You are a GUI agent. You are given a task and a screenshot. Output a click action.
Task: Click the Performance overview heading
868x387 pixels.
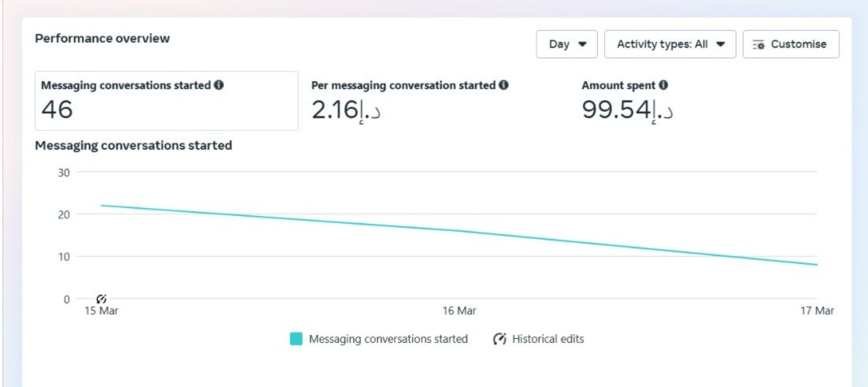click(102, 39)
